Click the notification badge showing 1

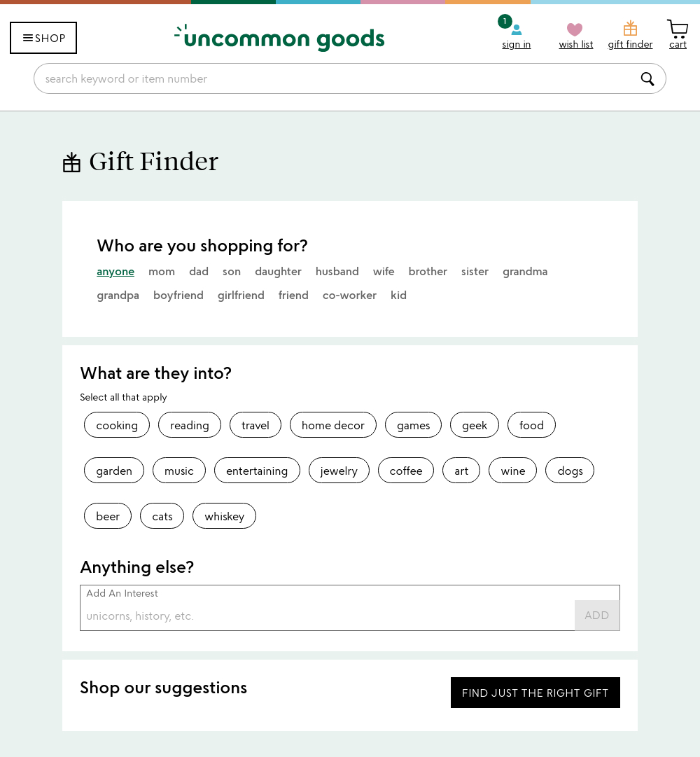tap(504, 21)
